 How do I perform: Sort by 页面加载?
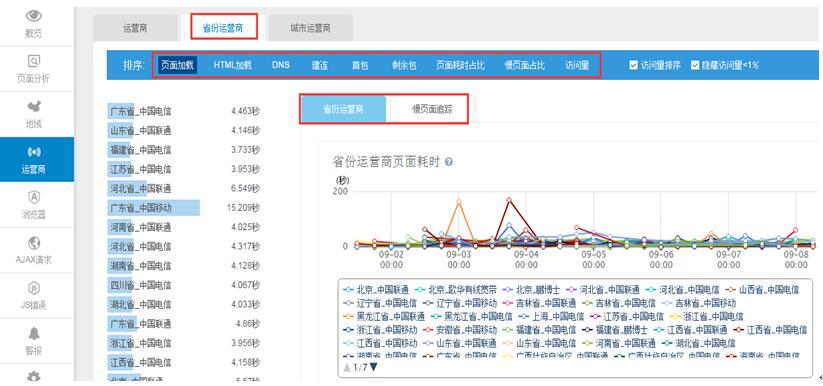(x=177, y=66)
